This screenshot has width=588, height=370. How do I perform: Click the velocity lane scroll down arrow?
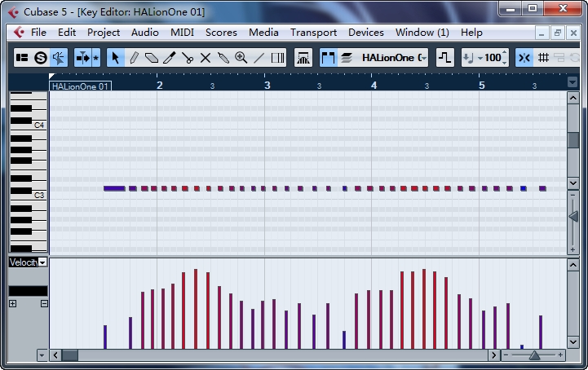[x=573, y=342]
